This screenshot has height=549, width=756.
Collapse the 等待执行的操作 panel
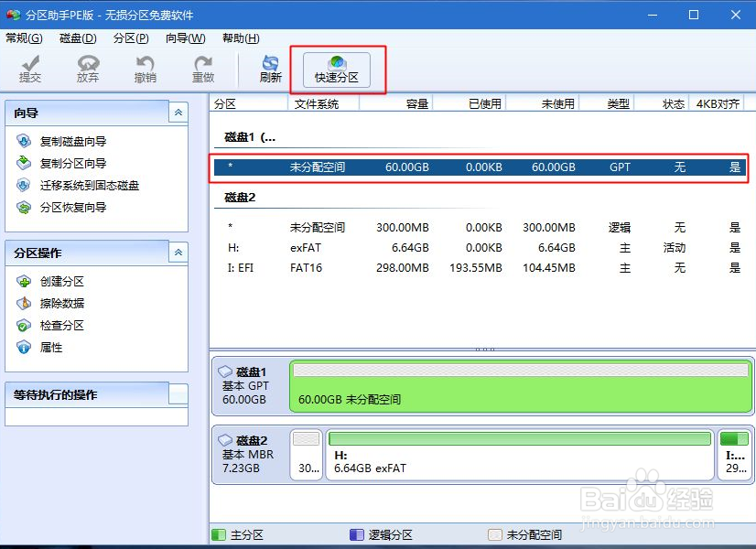(x=179, y=394)
